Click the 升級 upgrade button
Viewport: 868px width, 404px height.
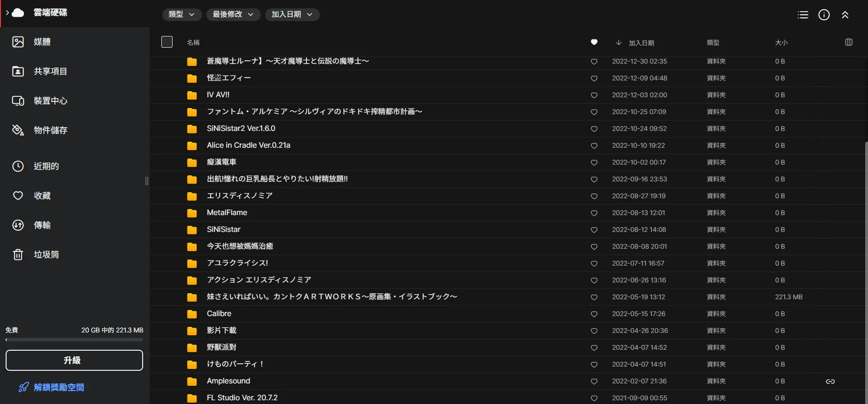pyautogui.click(x=74, y=360)
